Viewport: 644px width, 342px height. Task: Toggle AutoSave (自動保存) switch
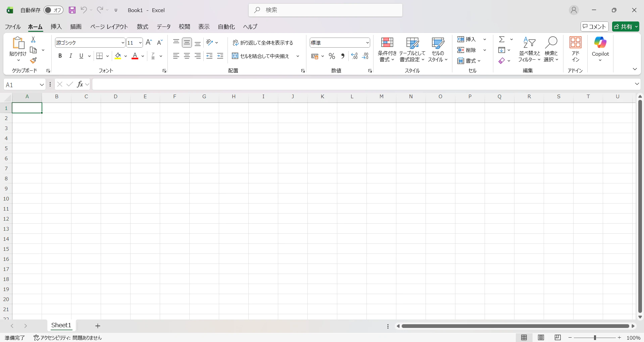tap(53, 10)
